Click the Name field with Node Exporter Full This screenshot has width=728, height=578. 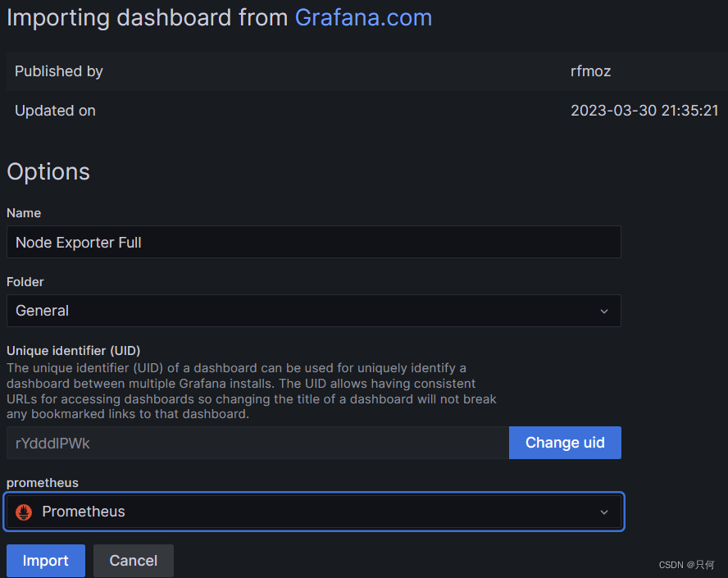(314, 242)
